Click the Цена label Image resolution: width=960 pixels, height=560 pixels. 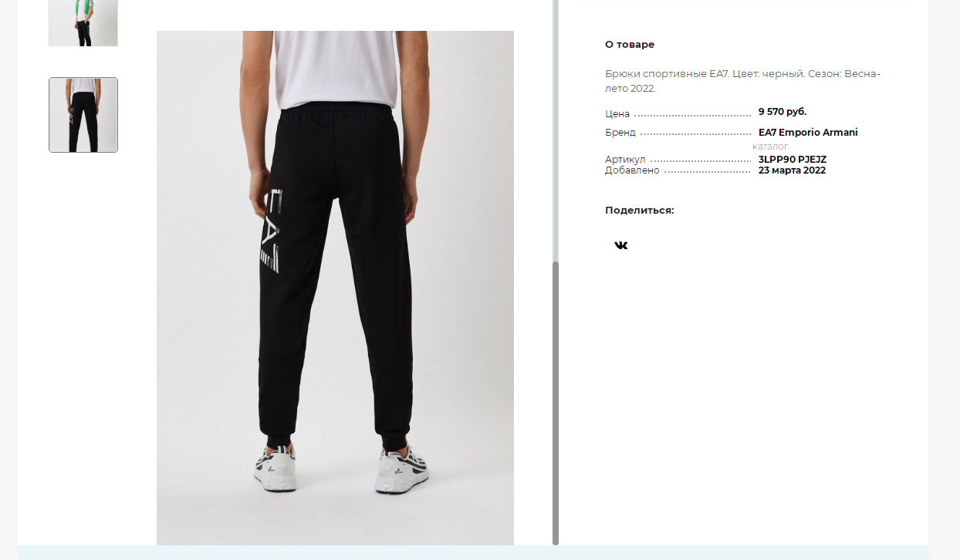pyautogui.click(x=617, y=114)
